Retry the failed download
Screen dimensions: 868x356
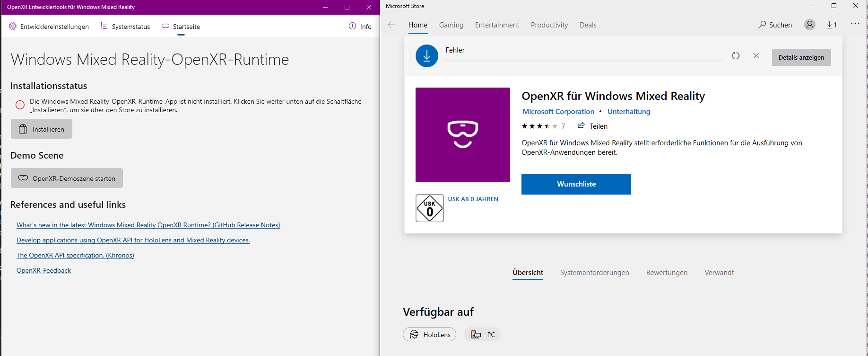click(x=736, y=56)
